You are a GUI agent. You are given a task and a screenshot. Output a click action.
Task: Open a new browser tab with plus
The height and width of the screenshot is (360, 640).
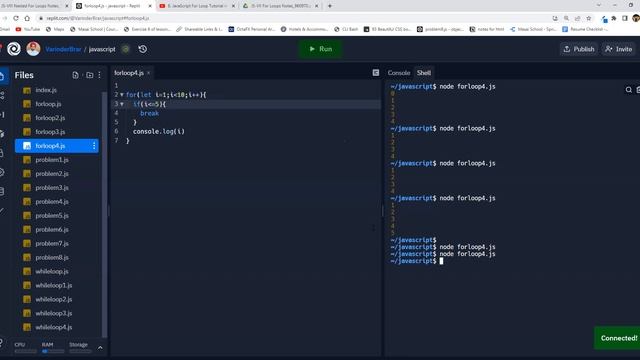click(329, 6)
